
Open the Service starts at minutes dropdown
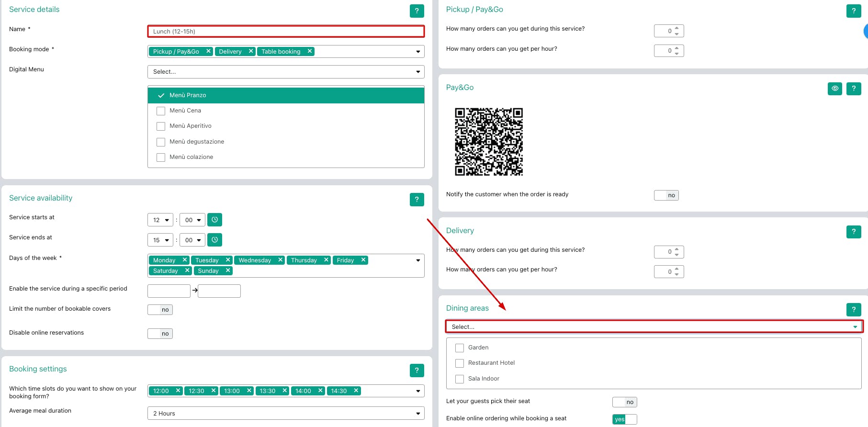click(x=192, y=220)
